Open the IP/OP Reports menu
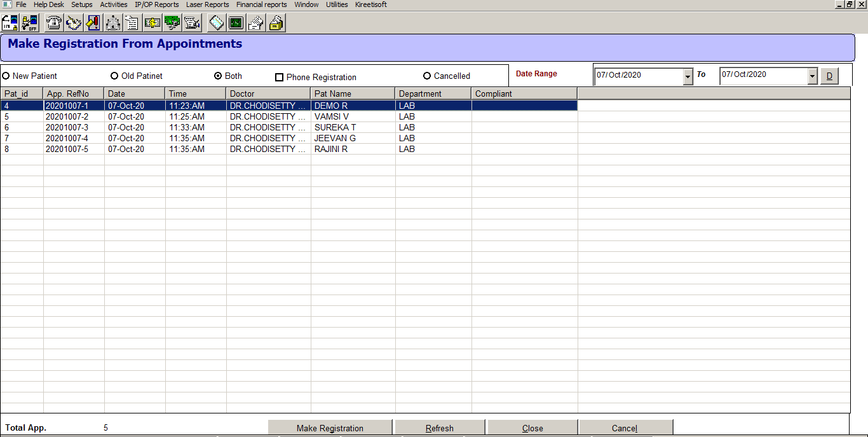 click(x=156, y=4)
